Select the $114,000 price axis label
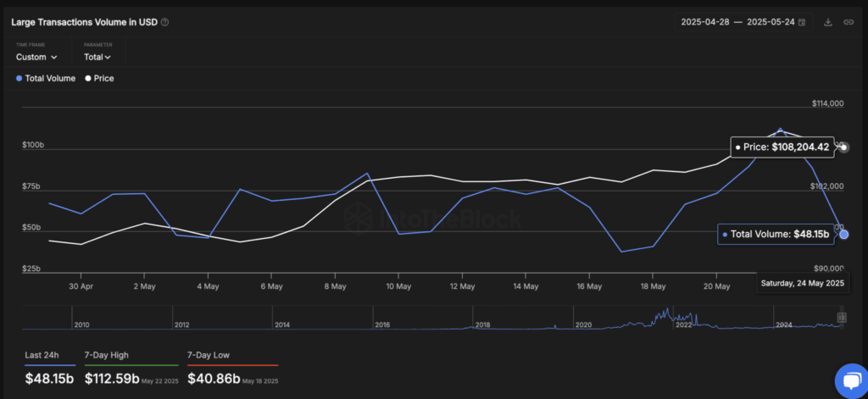 pyautogui.click(x=827, y=103)
